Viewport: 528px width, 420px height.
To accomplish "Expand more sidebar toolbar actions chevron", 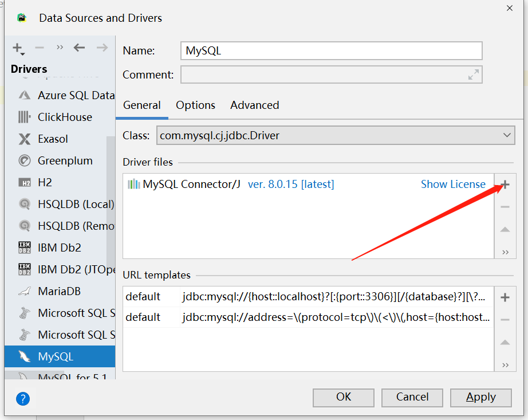I will (x=60, y=47).
